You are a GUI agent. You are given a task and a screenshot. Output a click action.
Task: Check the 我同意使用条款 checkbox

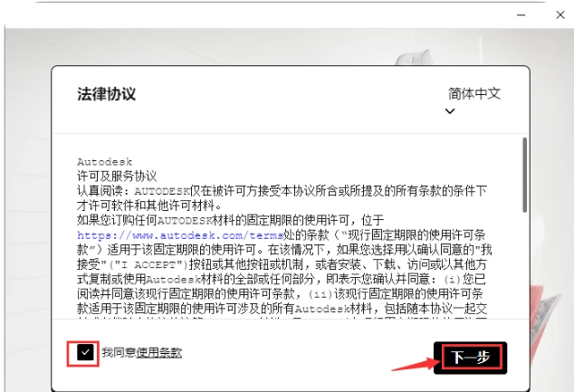[85, 353]
